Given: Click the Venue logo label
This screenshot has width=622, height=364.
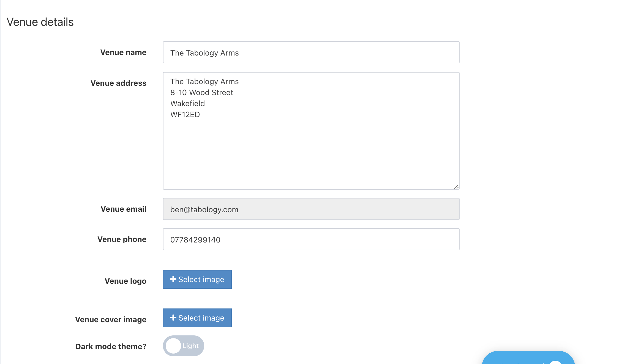Looking at the screenshot, I should [x=125, y=281].
